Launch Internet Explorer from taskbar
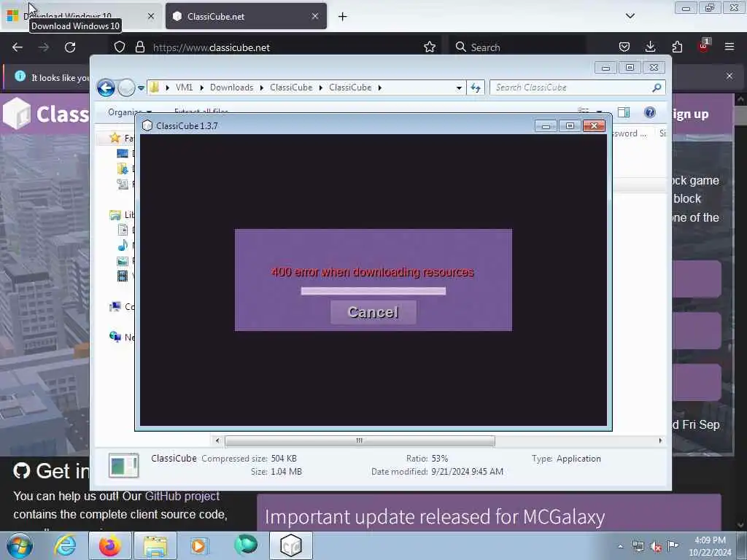This screenshot has width=747, height=560. tap(65, 545)
